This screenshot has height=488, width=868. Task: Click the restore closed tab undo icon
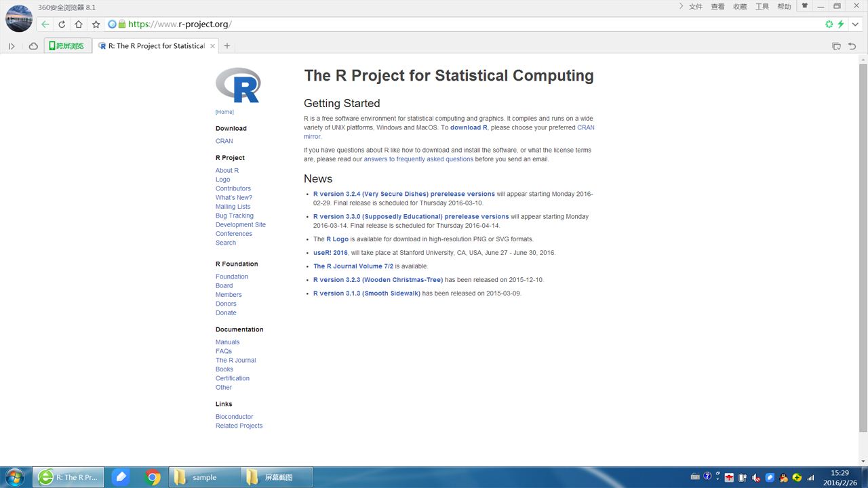pos(852,46)
